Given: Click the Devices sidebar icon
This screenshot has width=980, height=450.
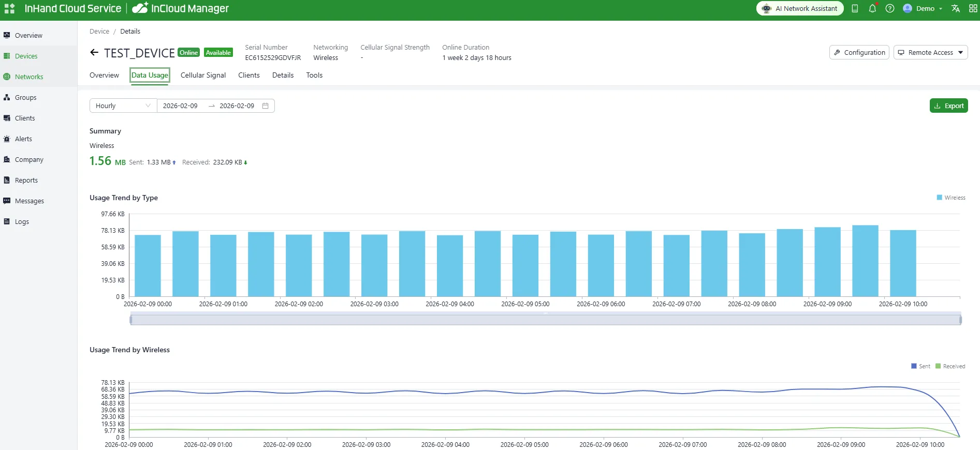Looking at the screenshot, I should point(7,56).
